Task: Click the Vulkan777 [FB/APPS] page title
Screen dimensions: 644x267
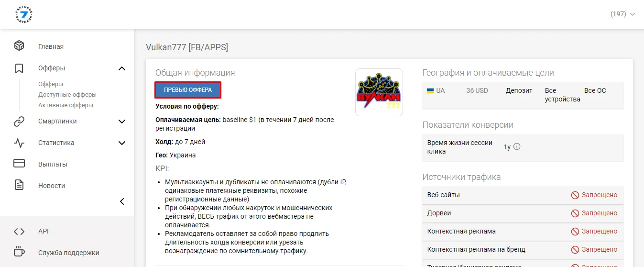Action: point(187,47)
